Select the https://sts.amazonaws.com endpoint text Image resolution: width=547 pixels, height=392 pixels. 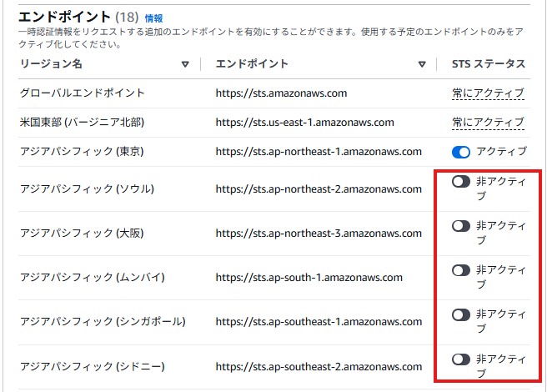pyautogui.click(x=281, y=93)
